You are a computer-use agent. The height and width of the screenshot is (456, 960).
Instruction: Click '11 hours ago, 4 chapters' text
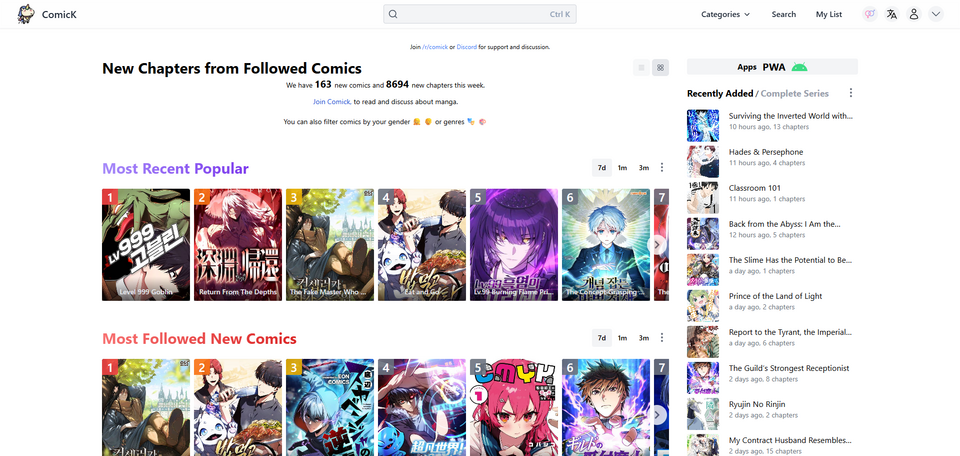pyautogui.click(x=767, y=163)
